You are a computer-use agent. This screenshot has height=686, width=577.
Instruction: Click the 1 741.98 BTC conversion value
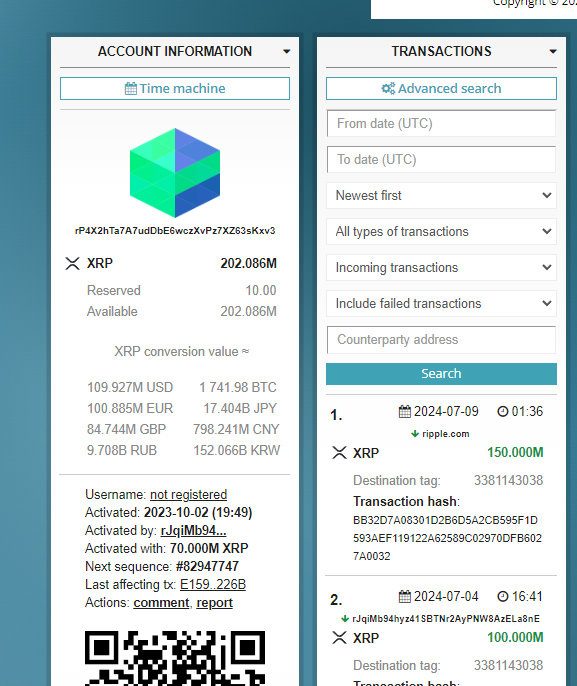tap(238, 387)
